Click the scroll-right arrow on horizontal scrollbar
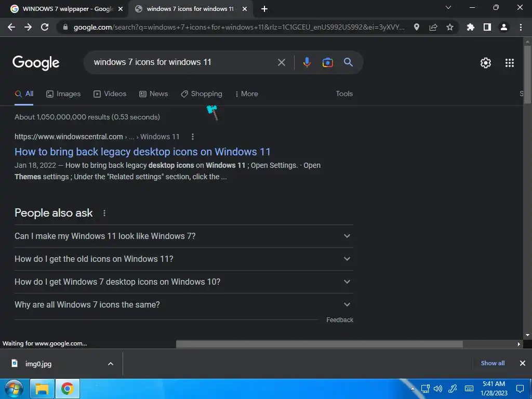This screenshot has height=399, width=532. (x=519, y=344)
